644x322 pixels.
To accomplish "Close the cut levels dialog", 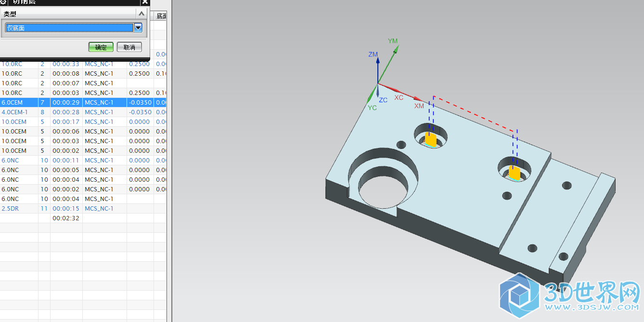I will click(145, 2).
